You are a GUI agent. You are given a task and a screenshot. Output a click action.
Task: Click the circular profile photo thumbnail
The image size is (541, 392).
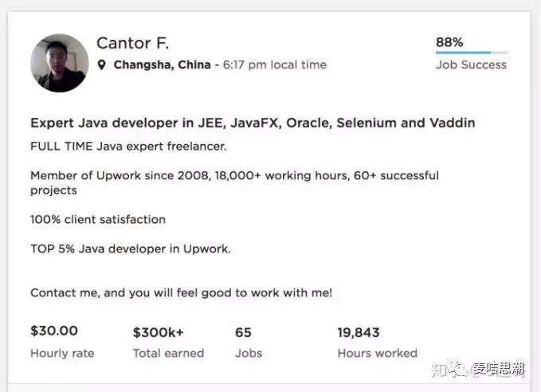pos(59,63)
